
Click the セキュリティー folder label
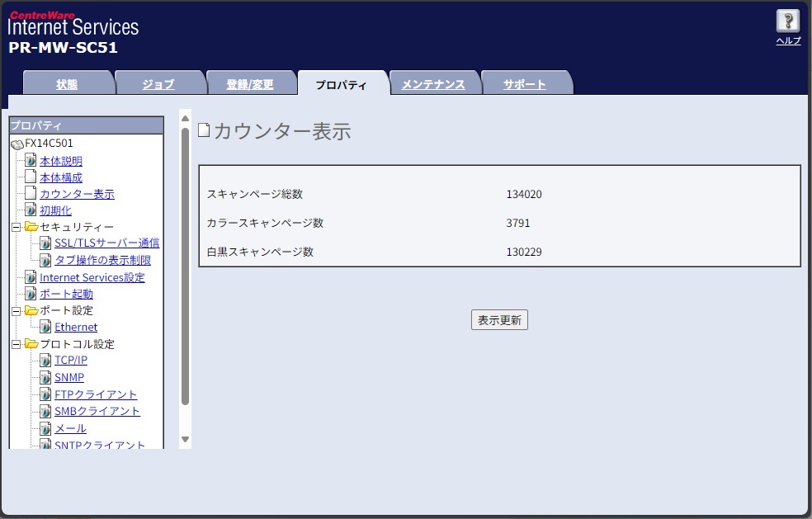pyautogui.click(x=77, y=227)
